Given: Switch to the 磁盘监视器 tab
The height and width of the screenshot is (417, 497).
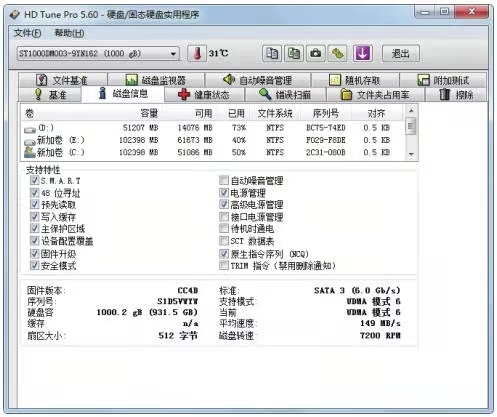Looking at the screenshot, I should pos(156,80).
